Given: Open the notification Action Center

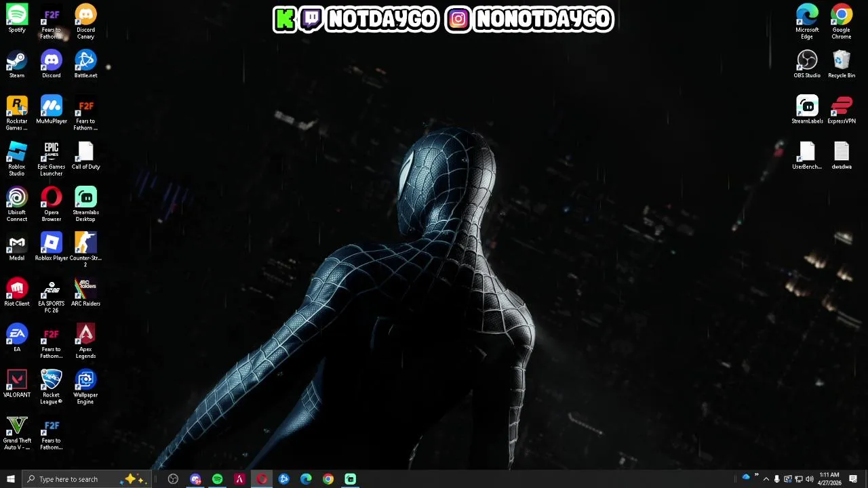Looking at the screenshot, I should pos(853,479).
